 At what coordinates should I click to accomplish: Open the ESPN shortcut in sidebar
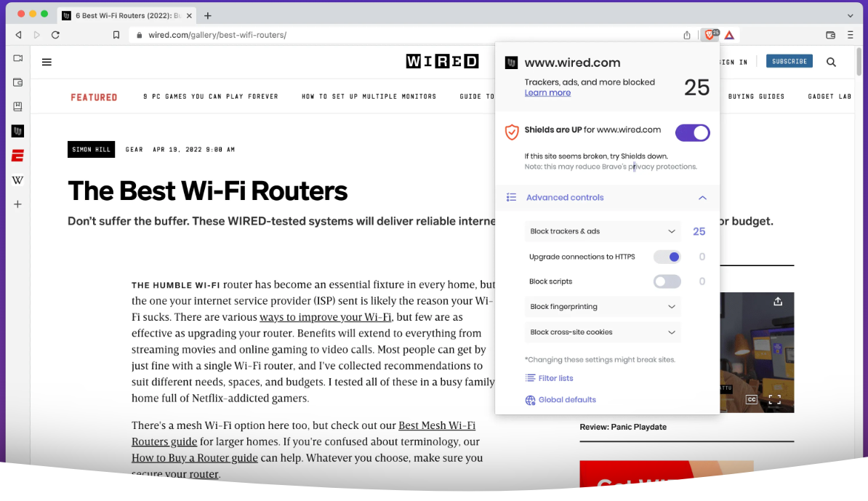17,156
